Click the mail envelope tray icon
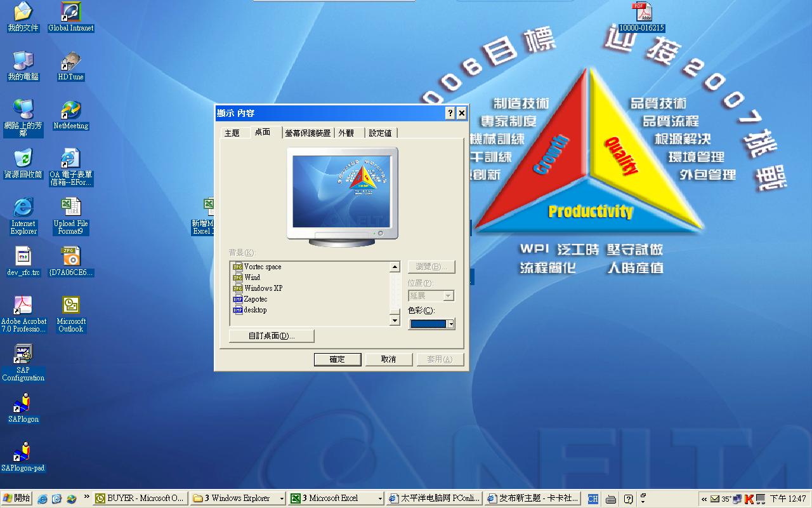 tap(714, 499)
